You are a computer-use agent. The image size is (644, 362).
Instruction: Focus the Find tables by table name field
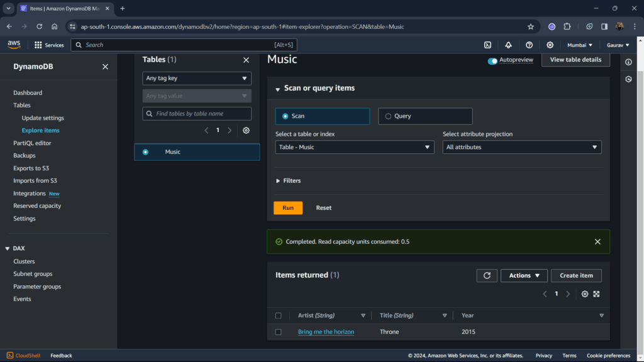coord(197,114)
